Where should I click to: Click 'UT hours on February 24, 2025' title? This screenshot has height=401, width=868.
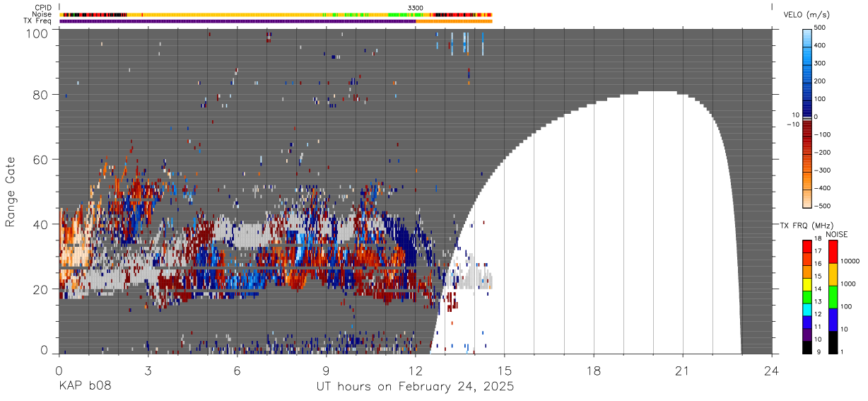click(414, 387)
